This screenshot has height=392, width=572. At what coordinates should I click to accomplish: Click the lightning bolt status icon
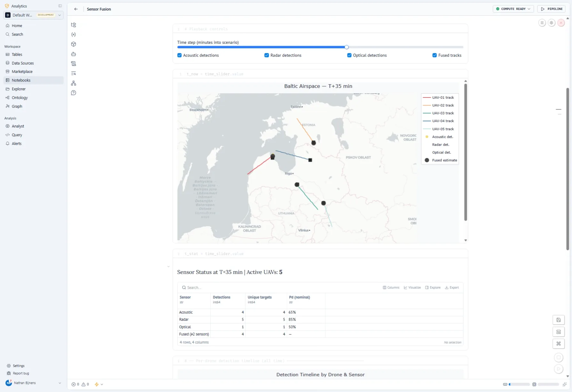[x=97, y=384]
